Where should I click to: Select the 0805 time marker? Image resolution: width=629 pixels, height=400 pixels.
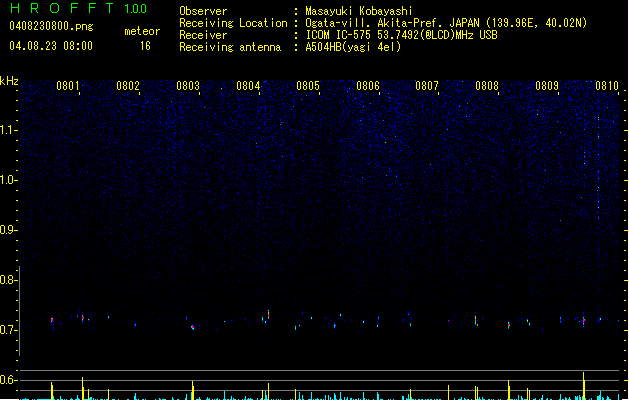click(308, 86)
